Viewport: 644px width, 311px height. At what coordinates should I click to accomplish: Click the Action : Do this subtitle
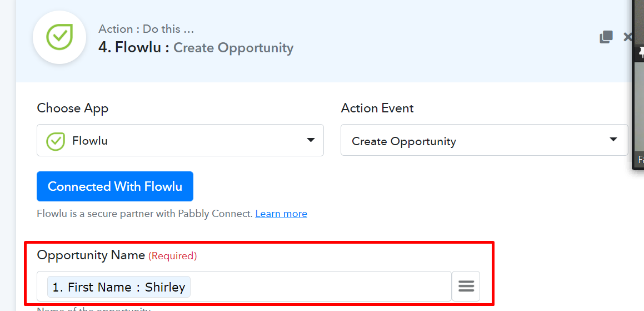146,29
